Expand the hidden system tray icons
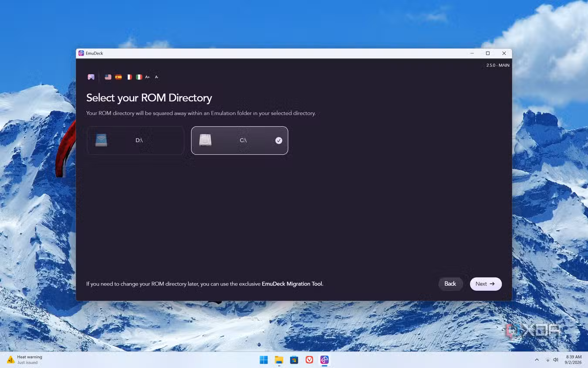Viewport: 588px width, 368px height. (537, 360)
